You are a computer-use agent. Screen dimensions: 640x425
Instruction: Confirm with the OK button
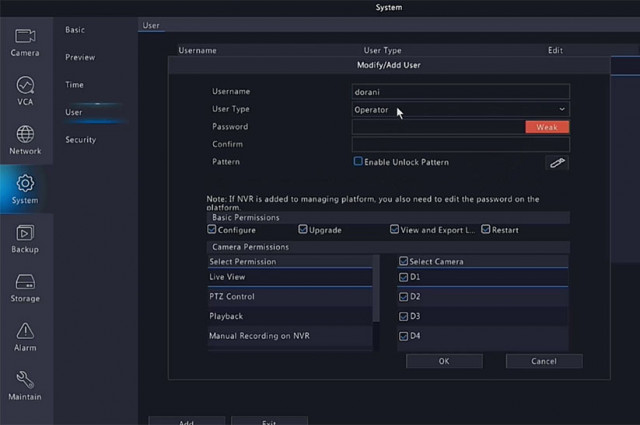pyautogui.click(x=444, y=361)
